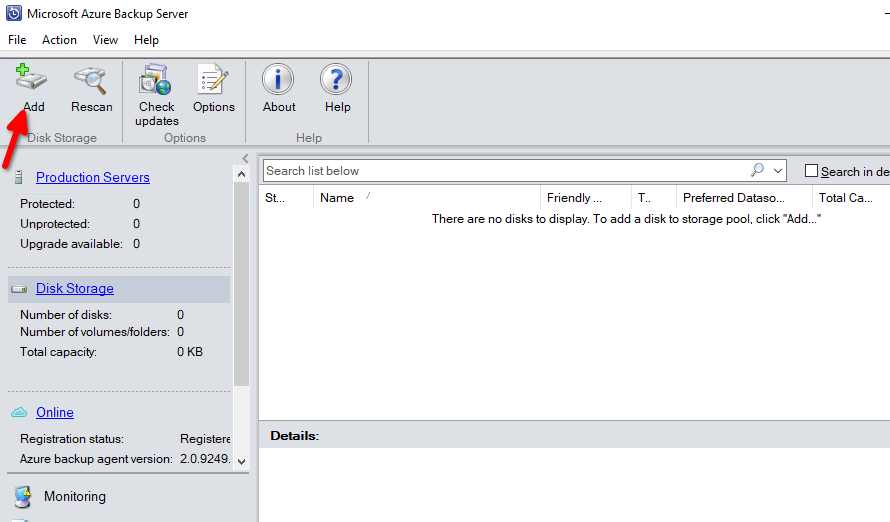Sort by the Friendly ... column header
890x522 pixels.
pos(586,197)
